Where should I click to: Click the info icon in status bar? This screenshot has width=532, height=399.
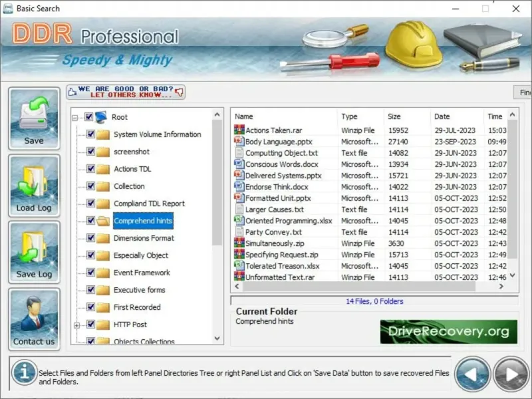point(24,372)
